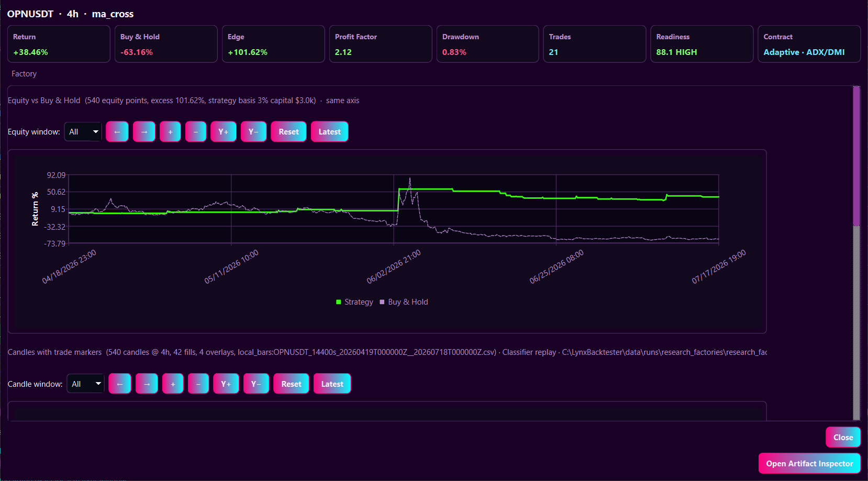Screen dimensions: 868x481
Task: Zoom in equity chart with plus button
Action: point(170,132)
